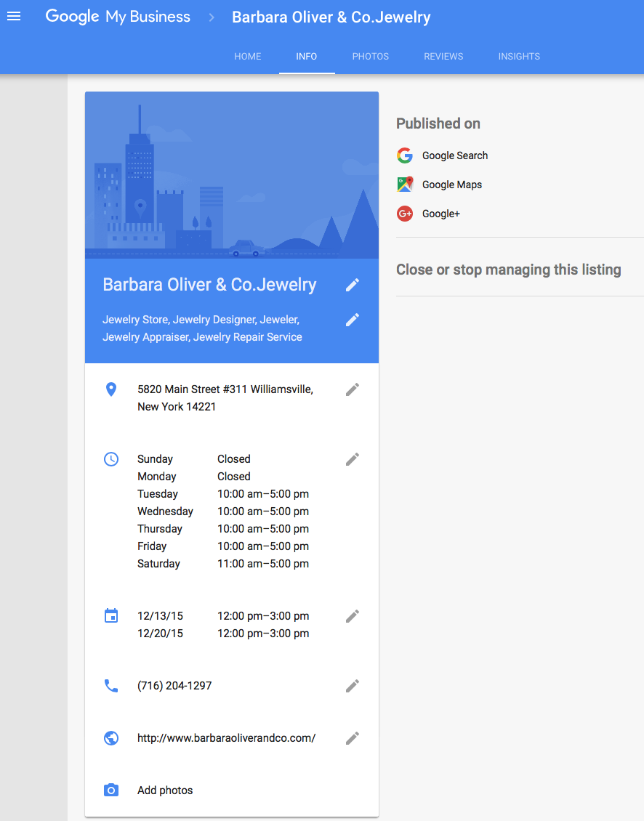
Task: Edit the business name with pencil icon
Action: point(353,285)
